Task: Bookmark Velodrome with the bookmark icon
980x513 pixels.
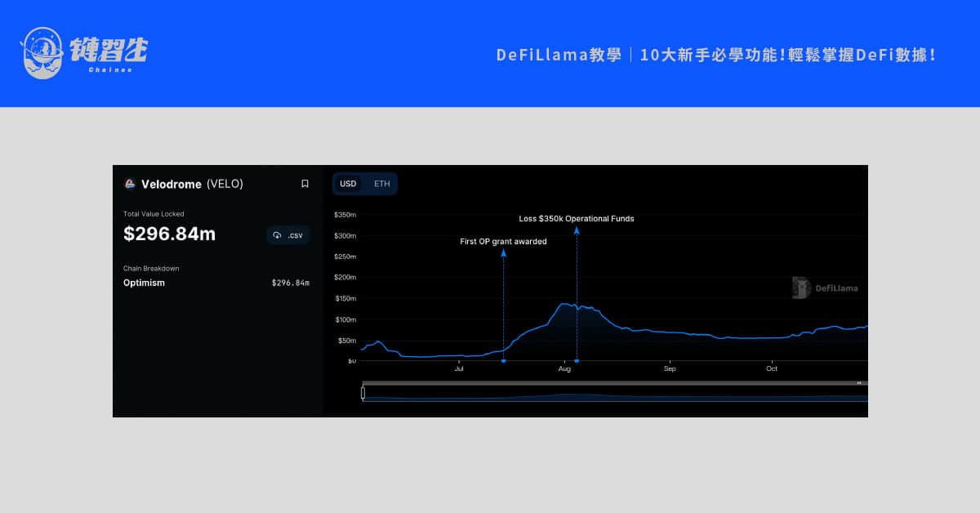Action: point(305,184)
